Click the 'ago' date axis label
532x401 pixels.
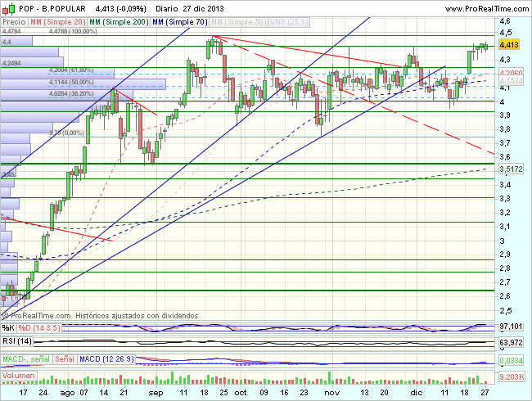click(67, 393)
